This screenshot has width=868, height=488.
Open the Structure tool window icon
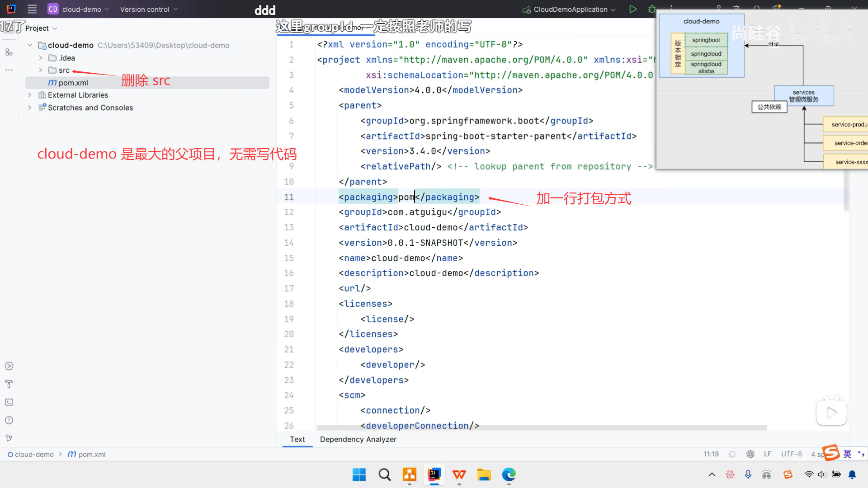(9, 52)
